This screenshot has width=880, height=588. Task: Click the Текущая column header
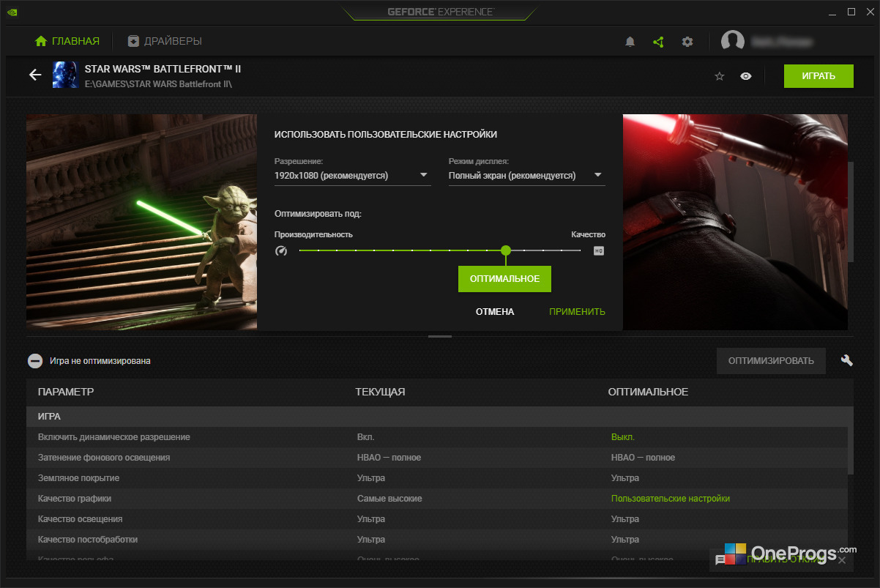tap(380, 392)
